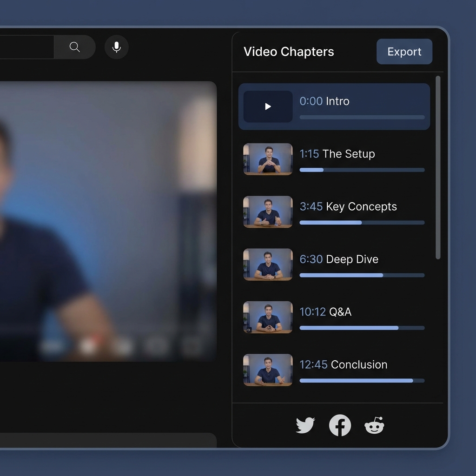The image size is (476, 476).
Task: Share via the Twitter bird icon
Action: coord(305,425)
